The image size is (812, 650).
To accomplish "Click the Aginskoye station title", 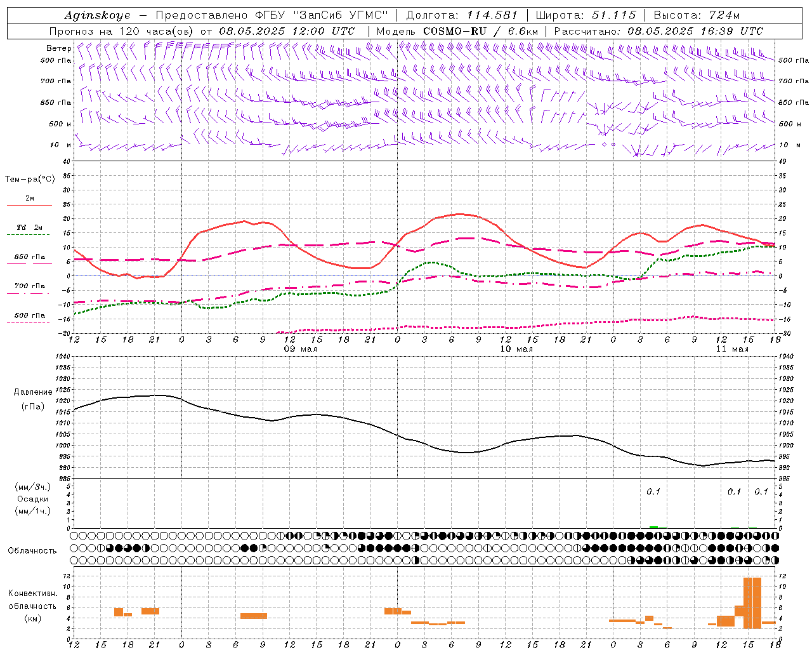I will coord(97,16).
